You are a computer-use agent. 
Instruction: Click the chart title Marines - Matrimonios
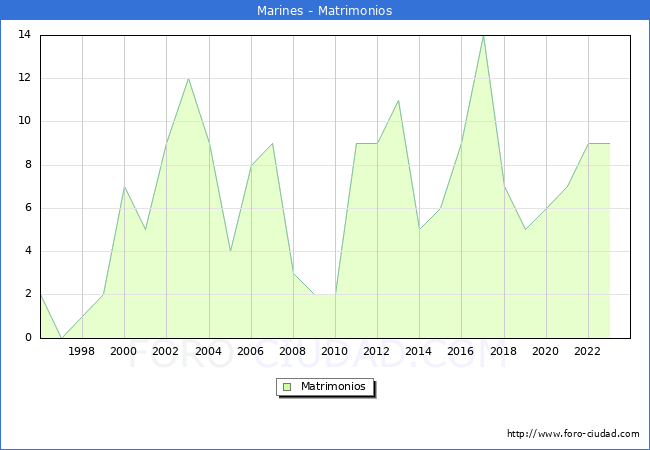click(x=325, y=10)
